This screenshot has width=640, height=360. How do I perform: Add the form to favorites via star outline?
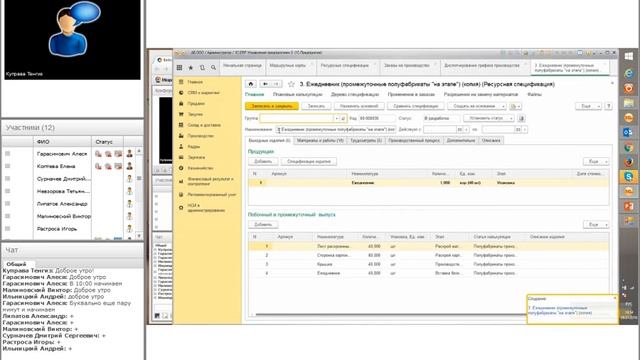(291, 84)
